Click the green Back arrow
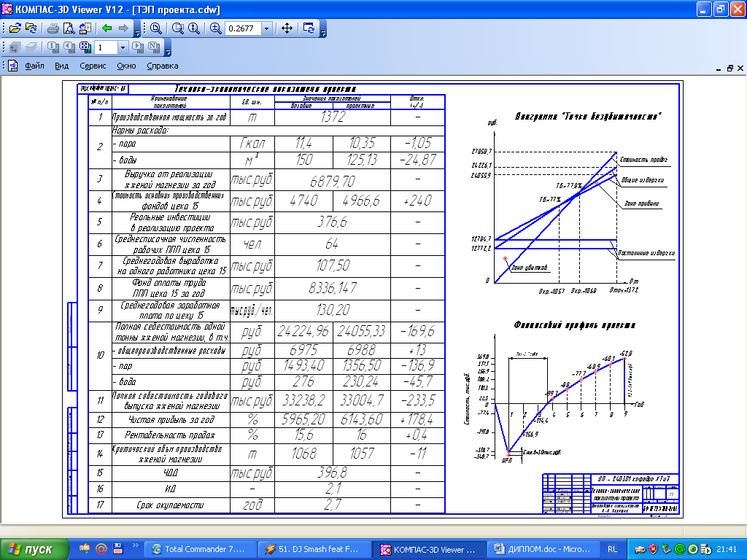This screenshot has height=560, width=747. [x=107, y=28]
